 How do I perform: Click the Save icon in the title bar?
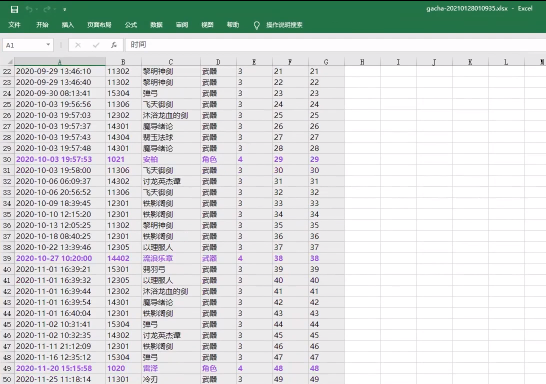click(14, 9)
